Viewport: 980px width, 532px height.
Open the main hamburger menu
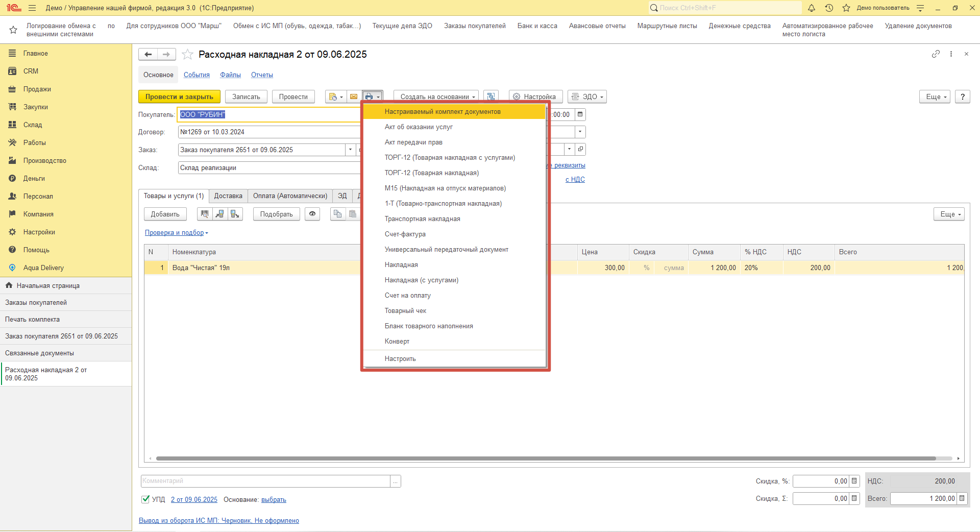pyautogui.click(x=32, y=8)
